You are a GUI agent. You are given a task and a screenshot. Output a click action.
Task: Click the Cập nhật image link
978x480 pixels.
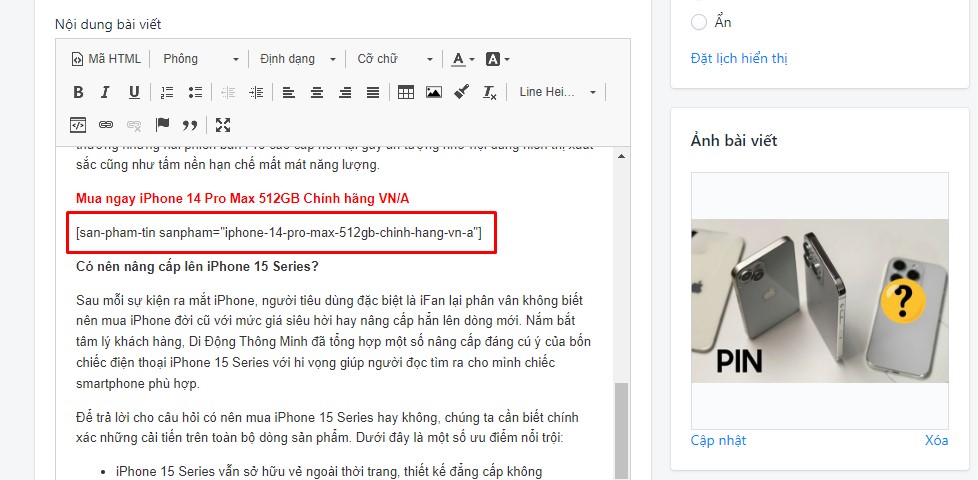coord(718,441)
